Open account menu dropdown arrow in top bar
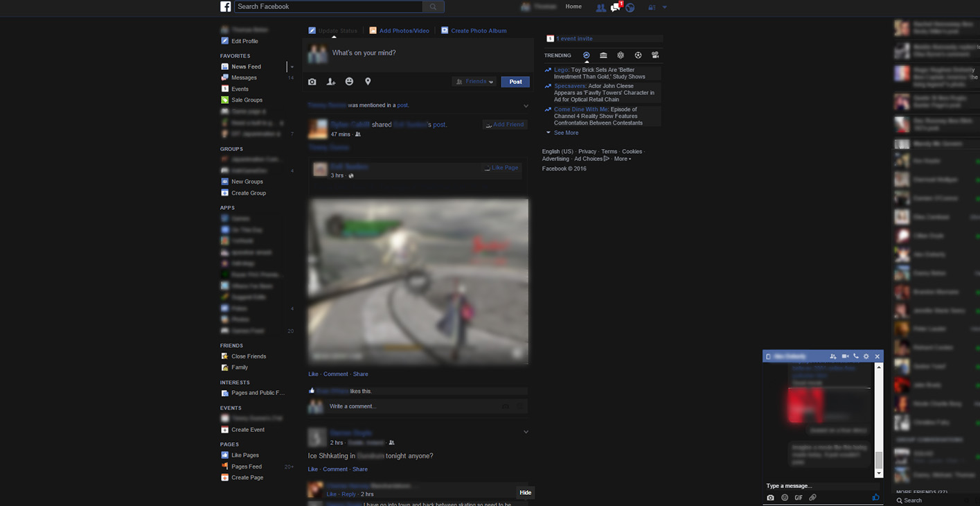Image resolution: width=980 pixels, height=506 pixels. (x=665, y=7)
